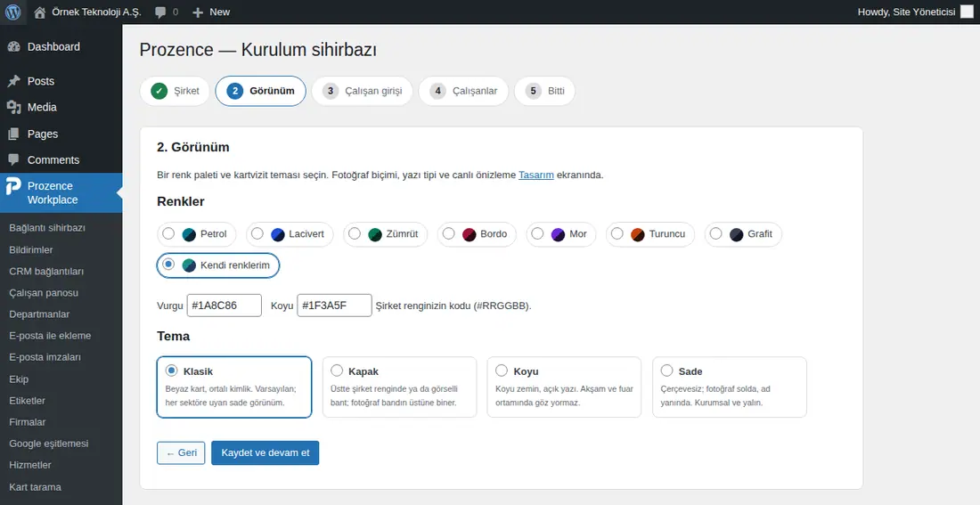Screen dimensions: 980x505
Task: Click the Prozence P logo icon
Action: pos(13,187)
